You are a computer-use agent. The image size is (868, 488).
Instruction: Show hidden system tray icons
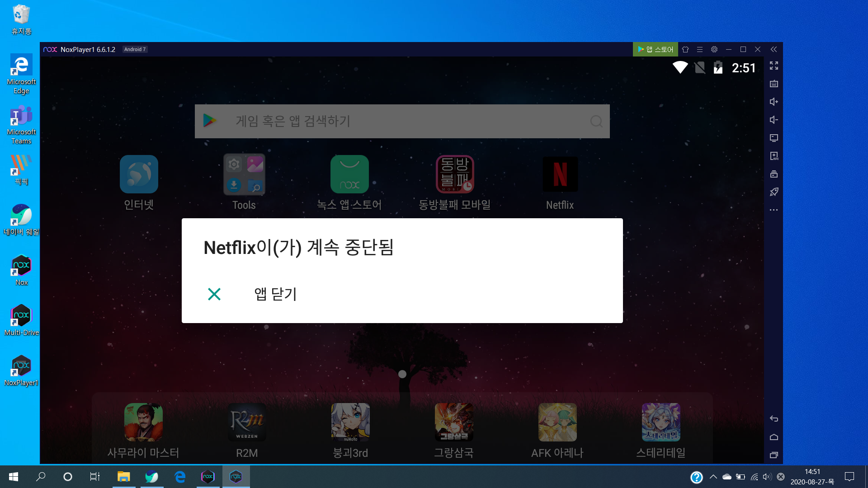[713, 477]
